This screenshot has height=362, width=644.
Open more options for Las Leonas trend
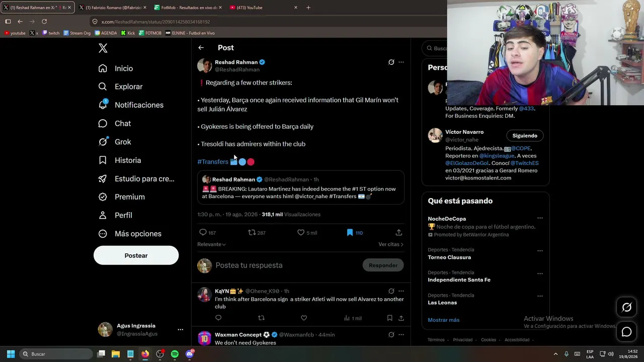(540, 296)
